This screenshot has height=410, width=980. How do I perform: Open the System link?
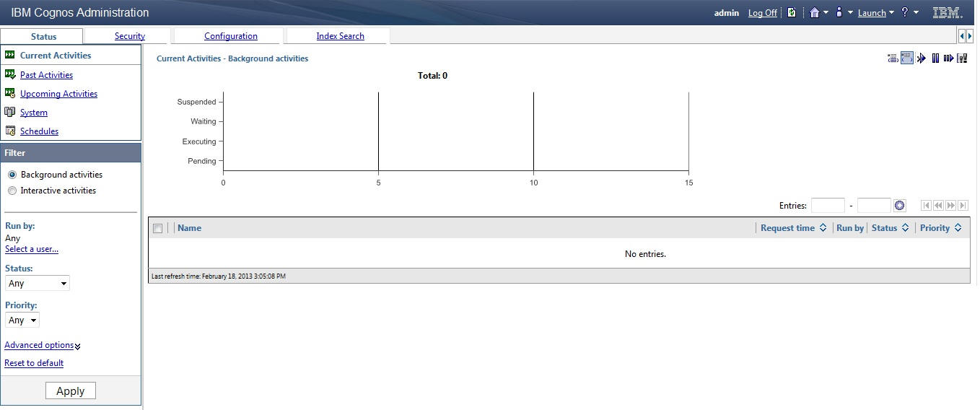(34, 113)
